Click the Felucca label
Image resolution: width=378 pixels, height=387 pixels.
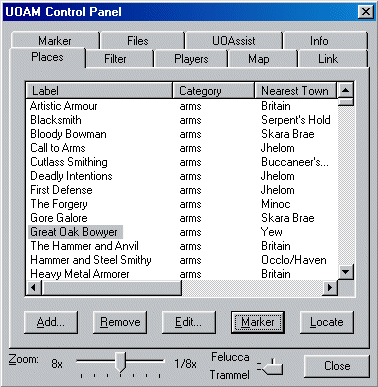pos(230,357)
